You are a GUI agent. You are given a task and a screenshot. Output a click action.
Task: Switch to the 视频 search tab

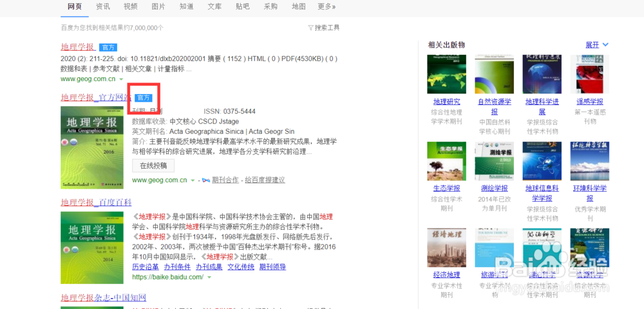point(131,6)
